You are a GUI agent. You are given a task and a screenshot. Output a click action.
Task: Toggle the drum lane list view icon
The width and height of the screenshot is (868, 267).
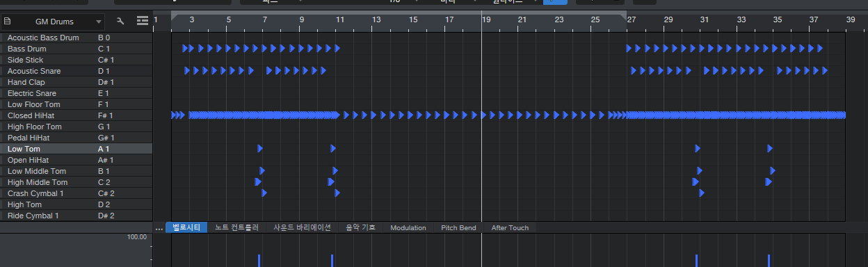[143, 22]
